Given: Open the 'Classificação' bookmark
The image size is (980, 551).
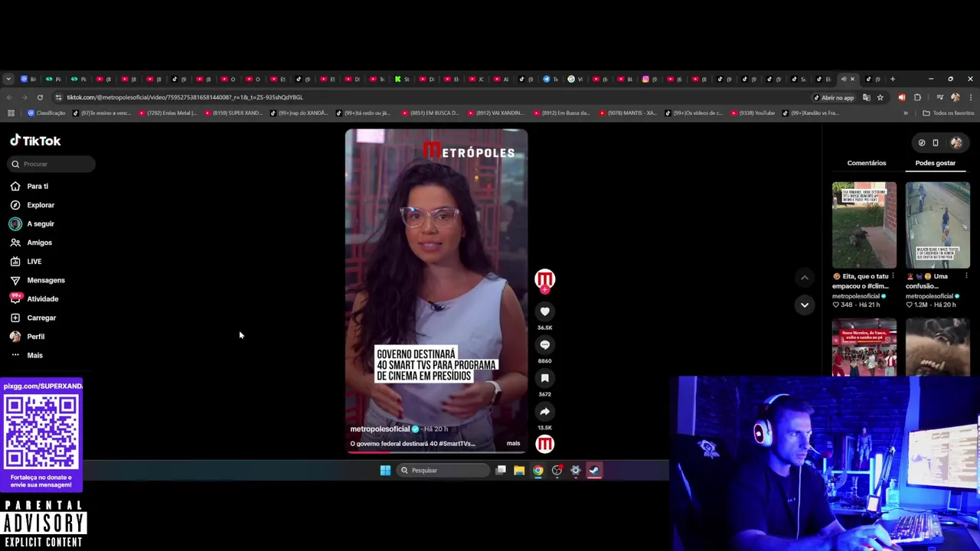Looking at the screenshot, I should point(47,113).
